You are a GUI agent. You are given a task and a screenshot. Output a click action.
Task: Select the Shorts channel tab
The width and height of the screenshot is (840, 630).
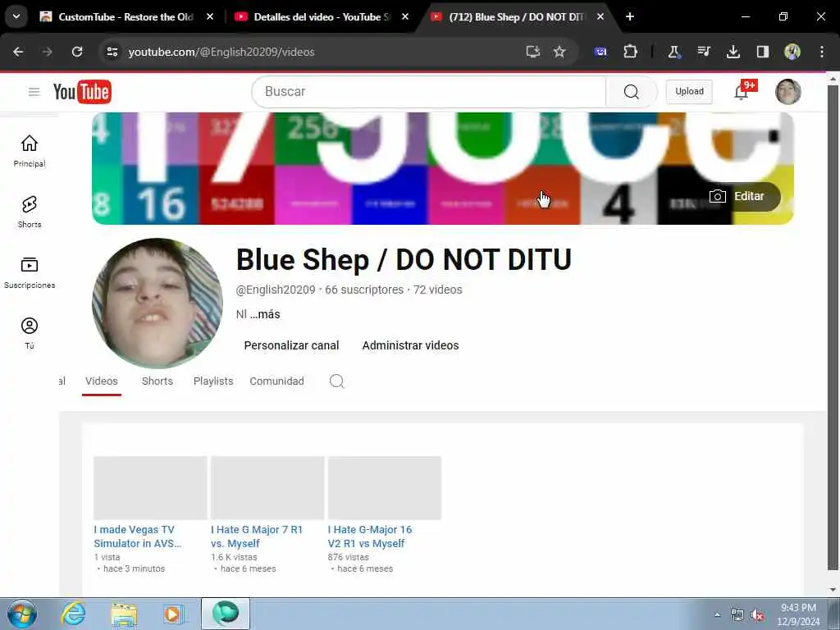point(157,381)
